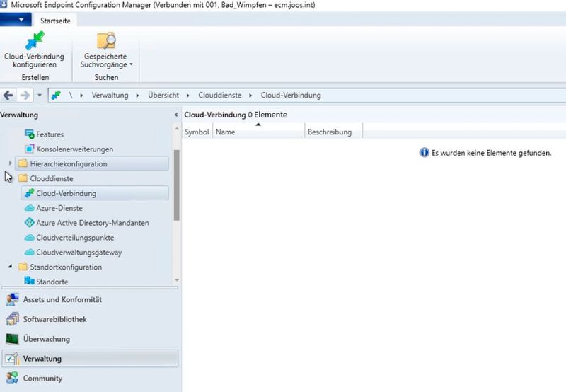Click Cloudverteilungspunkte cloud icon
566x392 pixels.
click(29, 238)
